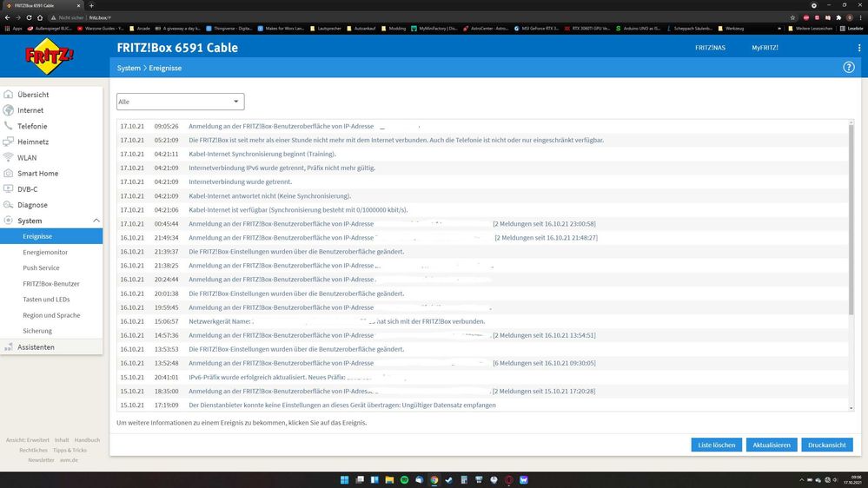
Task: Click the event list scrollbar
Action: pyautogui.click(x=851, y=221)
